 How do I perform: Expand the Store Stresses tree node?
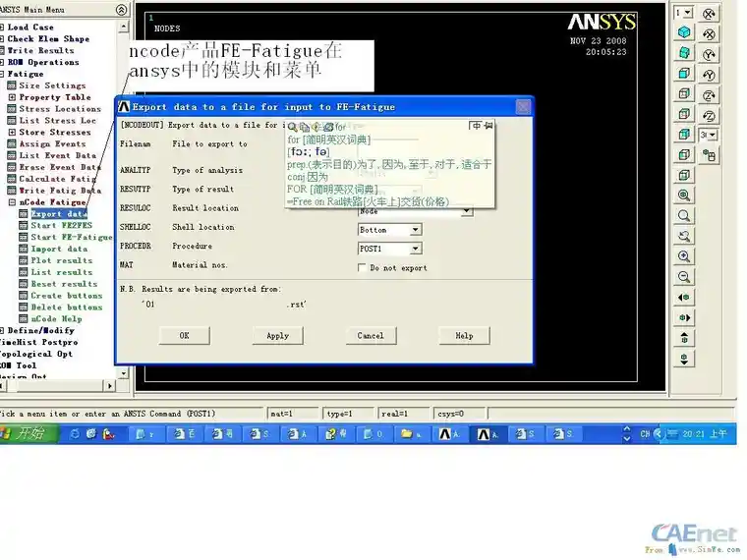(12, 132)
